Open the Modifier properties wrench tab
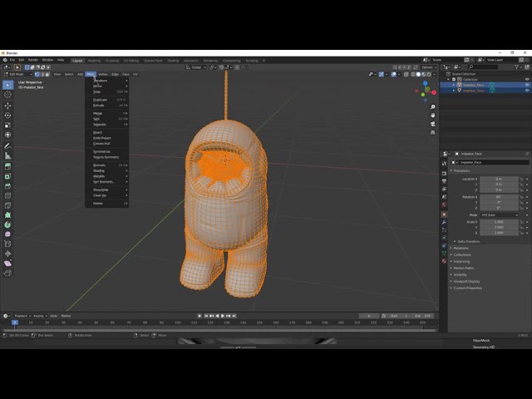 (x=444, y=222)
